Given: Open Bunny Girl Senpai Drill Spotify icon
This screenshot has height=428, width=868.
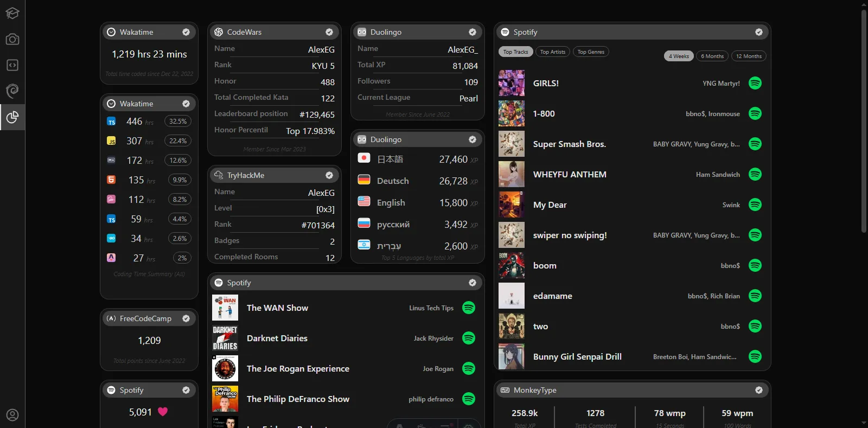Looking at the screenshot, I should pyautogui.click(x=755, y=356).
